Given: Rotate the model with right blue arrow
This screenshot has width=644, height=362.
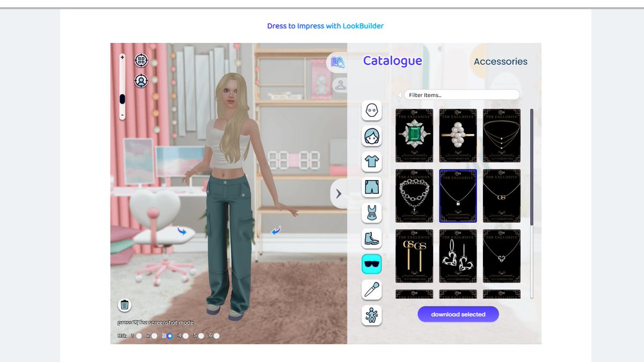Looking at the screenshot, I should click(x=276, y=231).
